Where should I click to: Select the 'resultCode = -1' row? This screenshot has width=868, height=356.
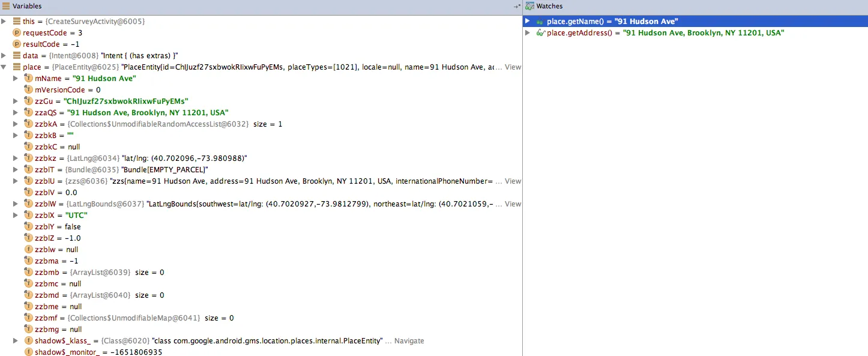coord(261,44)
